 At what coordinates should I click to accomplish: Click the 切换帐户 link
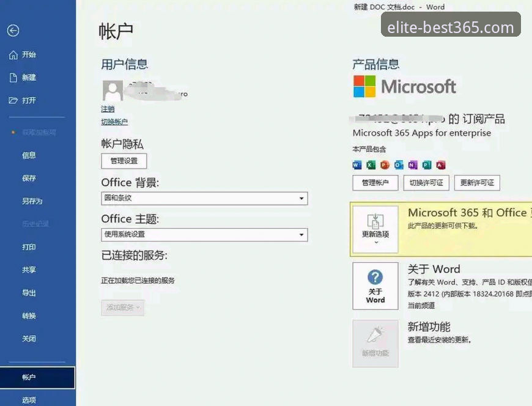[114, 122]
